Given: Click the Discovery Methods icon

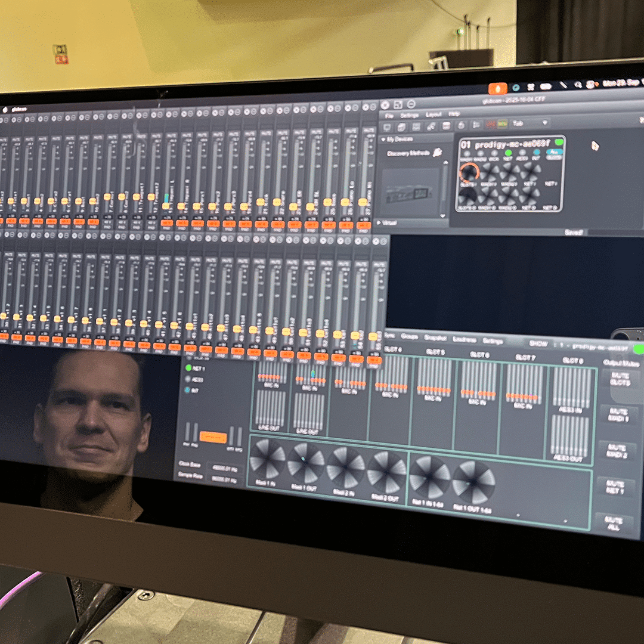Looking at the screenshot, I should pyautogui.click(x=437, y=153).
